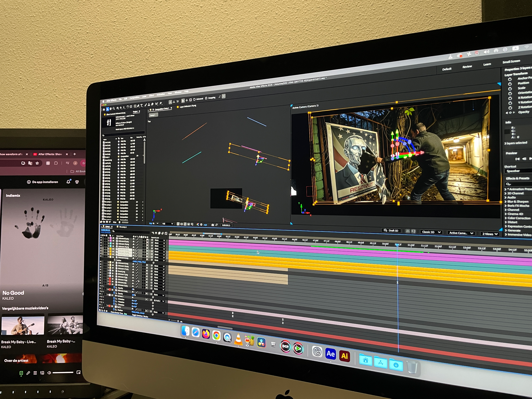
Task: Select the Hand tool in toolbar
Action: pos(111,109)
